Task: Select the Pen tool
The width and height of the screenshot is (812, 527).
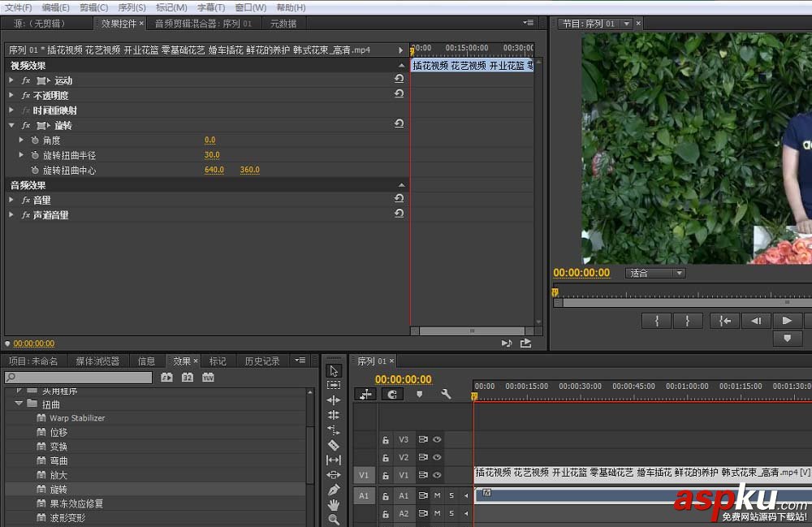Action: [x=334, y=490]
